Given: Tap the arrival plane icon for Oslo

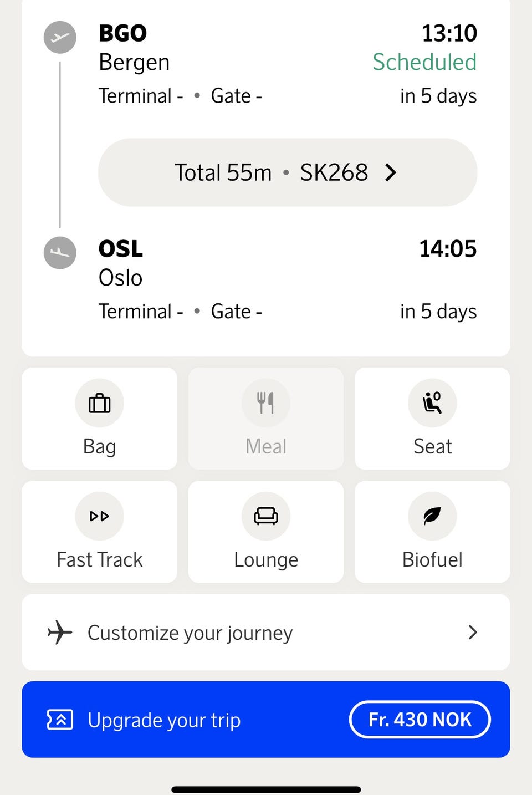Looking at the screenshot, I should 60,253.
